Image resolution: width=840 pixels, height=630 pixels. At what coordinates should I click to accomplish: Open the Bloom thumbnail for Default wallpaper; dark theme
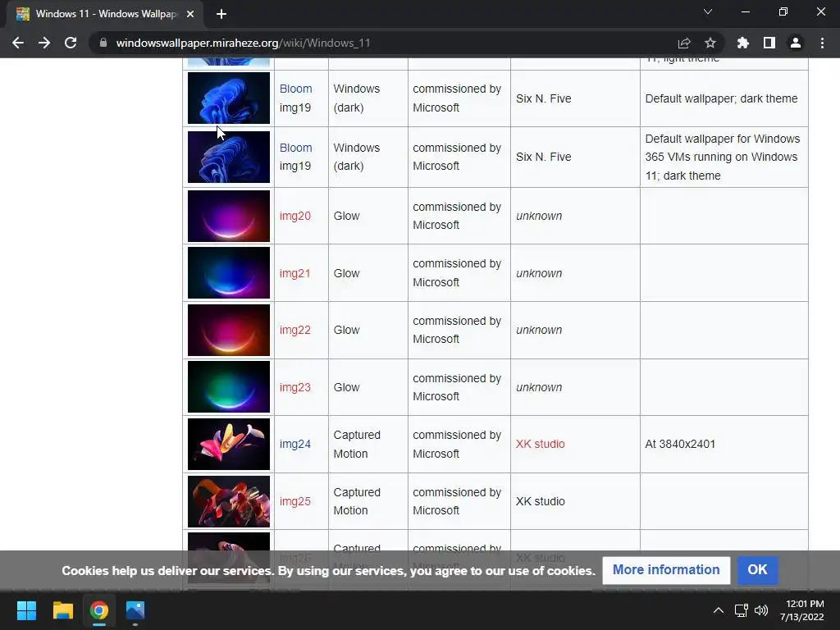click(x=229, y=98)
